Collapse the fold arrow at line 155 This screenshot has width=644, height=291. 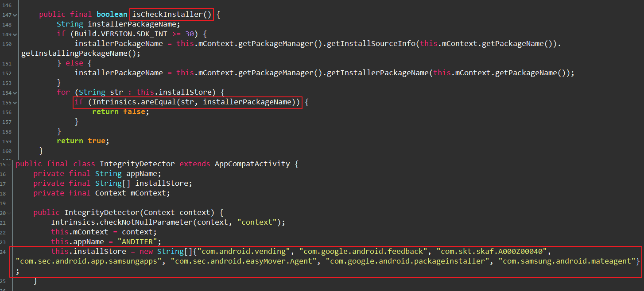15,103
